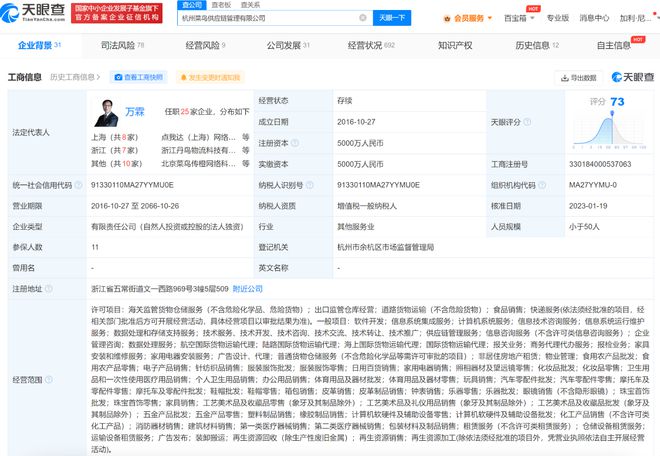
Task: Open the user account menu
Action: pyautogui.click(x=635, y=18)
